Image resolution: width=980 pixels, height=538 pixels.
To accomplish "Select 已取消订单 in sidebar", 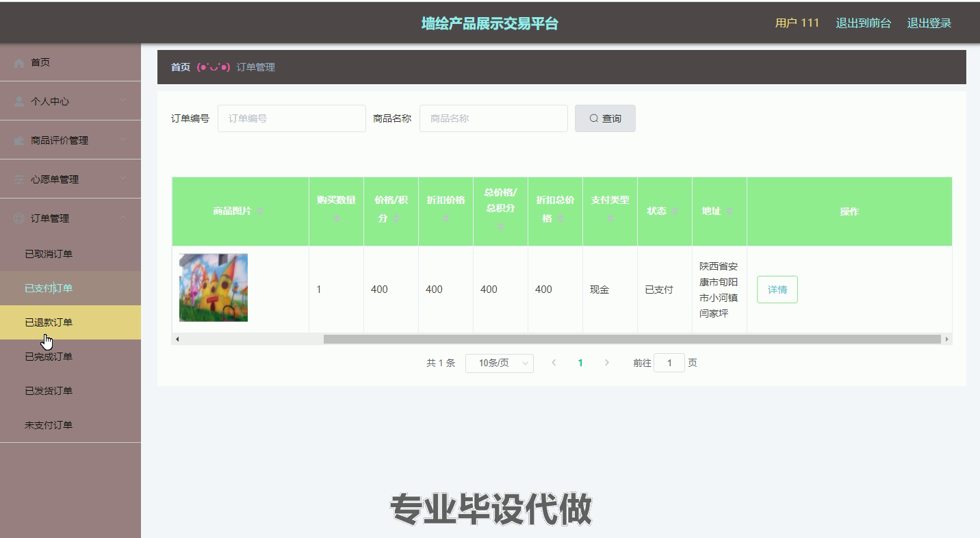I will pyautogui.click(x=70, y=254).
